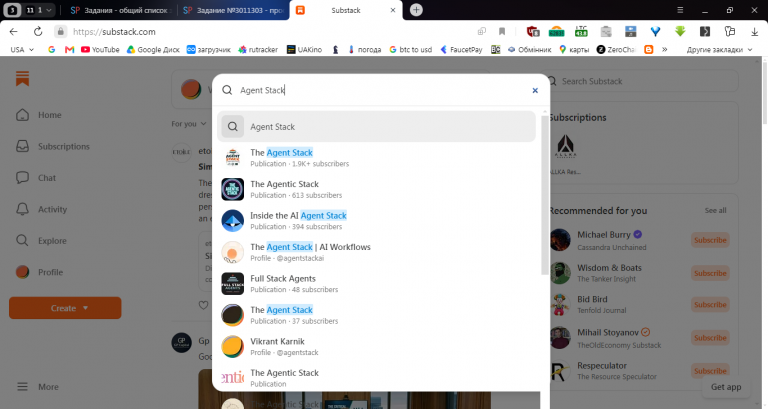Image resolution: width=768 pixels, height=409 pixels.
Task: Expand the USA bookmarks folder
Action: click(22, 49)
